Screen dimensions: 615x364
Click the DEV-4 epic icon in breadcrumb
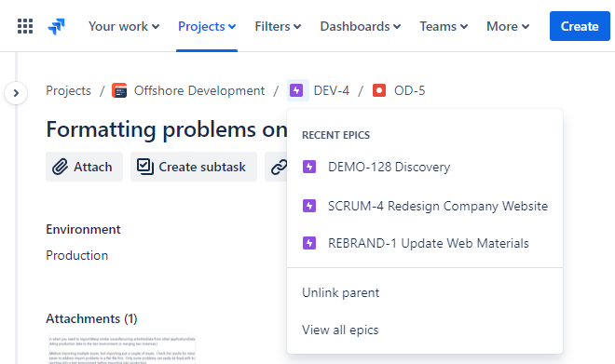click(296, 90)
